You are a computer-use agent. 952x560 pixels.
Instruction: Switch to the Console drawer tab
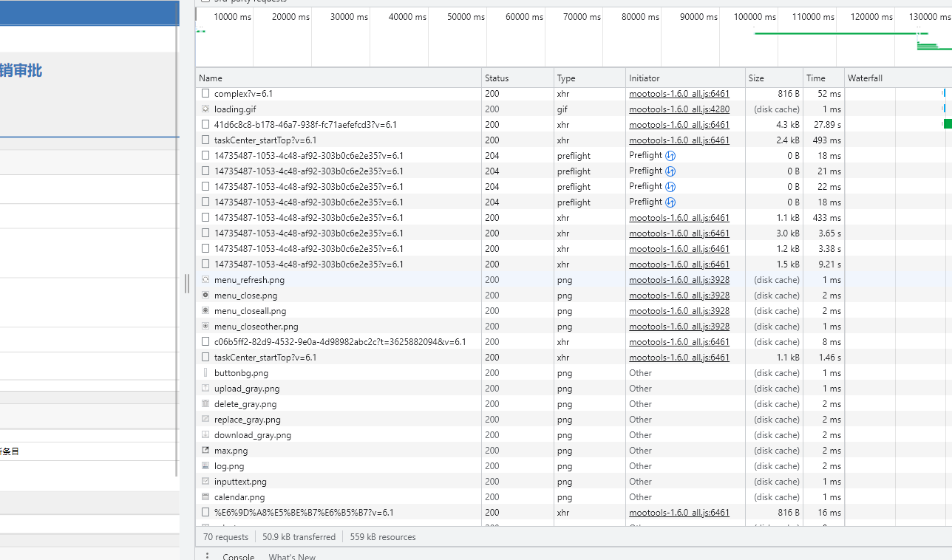(x=239, y=556)
